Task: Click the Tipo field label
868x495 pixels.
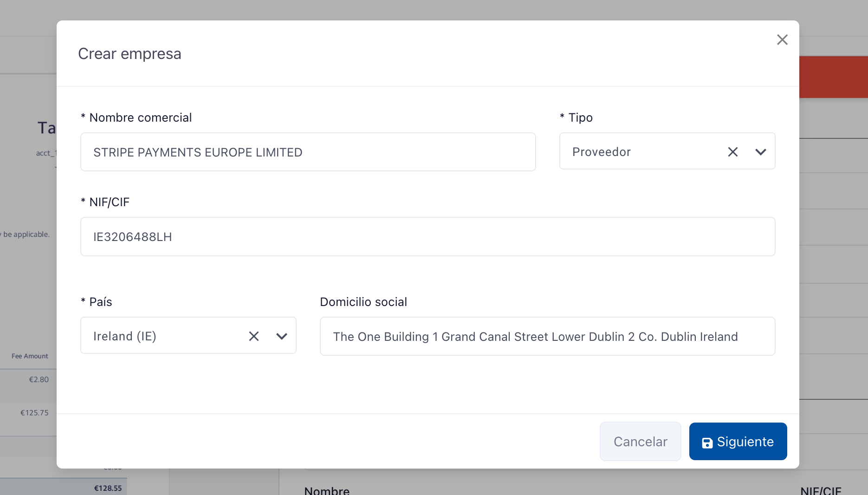Action: 580,118
